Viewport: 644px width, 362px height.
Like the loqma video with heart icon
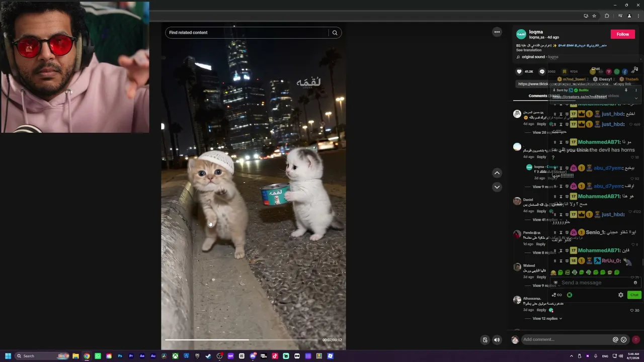click(x=520, y=71)
